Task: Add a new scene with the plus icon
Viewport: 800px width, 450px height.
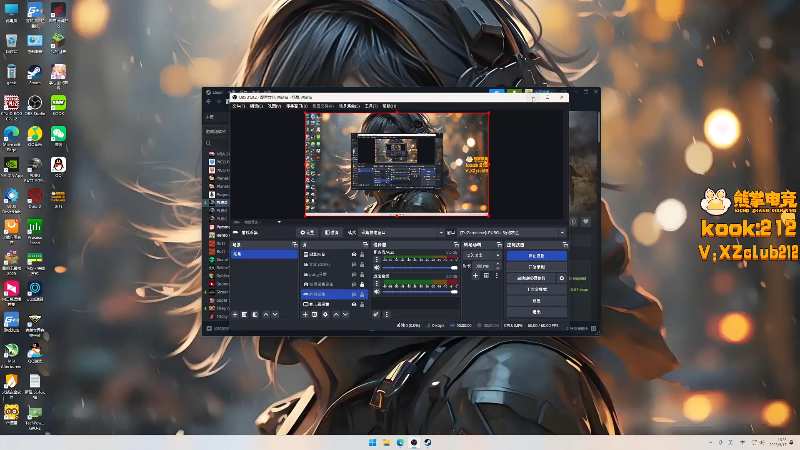Action: [x=235, y=314]
